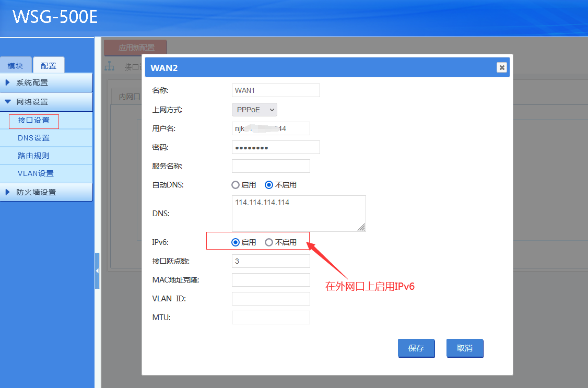This screenshot has width=588, height=388.
Task: Close the WAN2 dialog with X icon
Action: point(501,67)
